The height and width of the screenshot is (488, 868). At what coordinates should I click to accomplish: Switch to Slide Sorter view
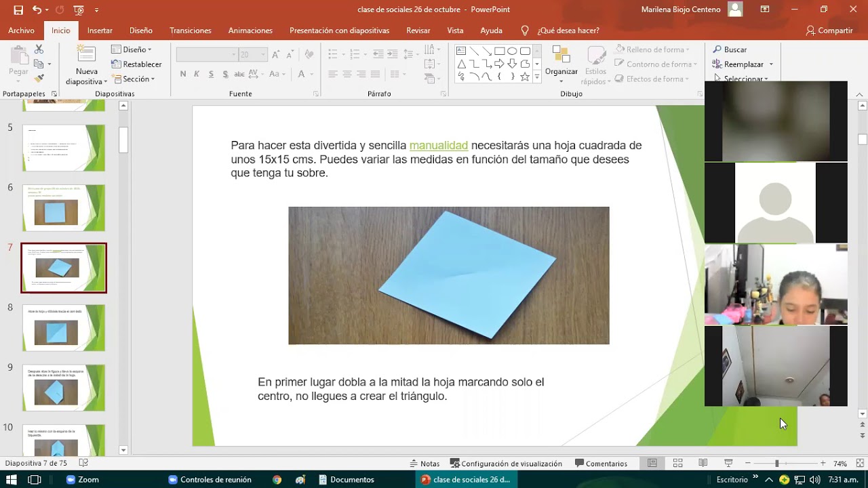point(677,464)
